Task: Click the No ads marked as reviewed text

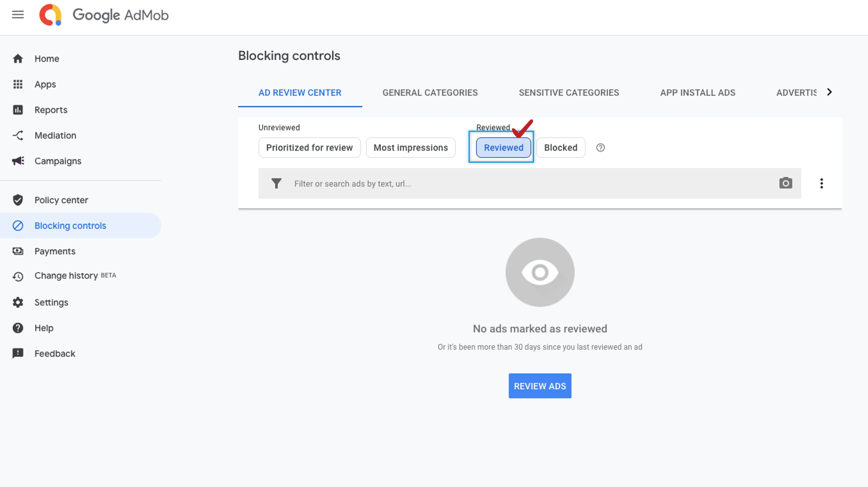Action: click(540, 329)
